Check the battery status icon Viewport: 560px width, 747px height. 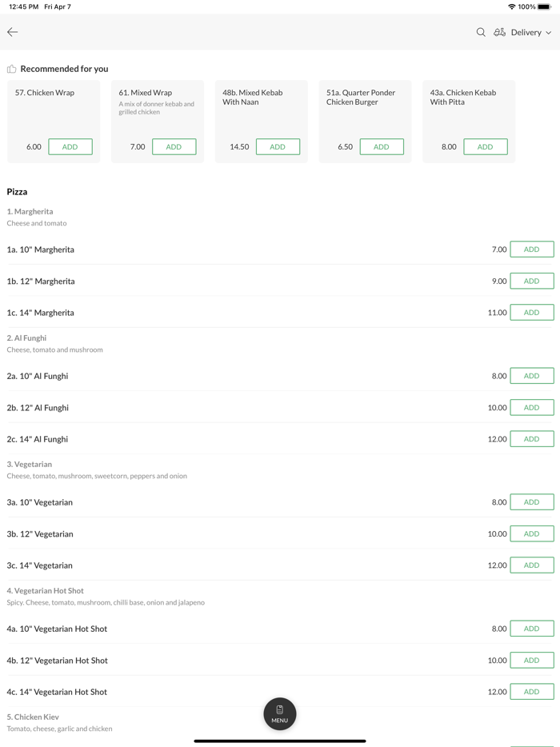[x=545, y=6]
